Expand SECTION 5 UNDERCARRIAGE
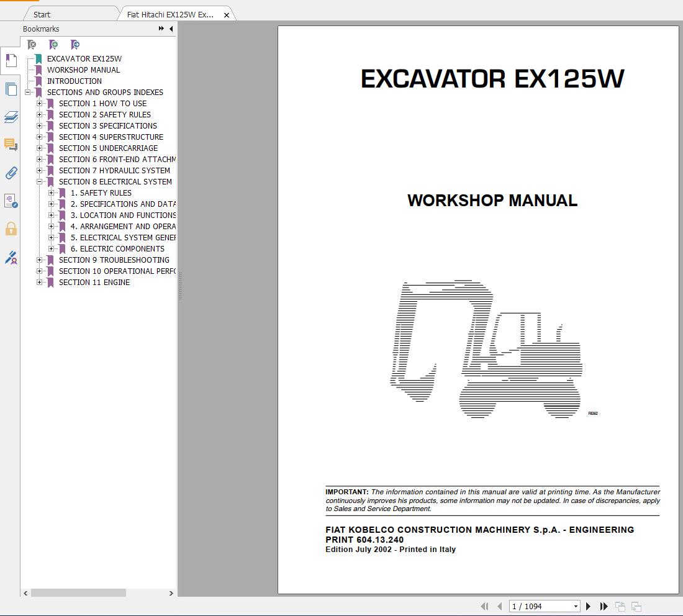683x616 pixels. click(x=39, y=148)
